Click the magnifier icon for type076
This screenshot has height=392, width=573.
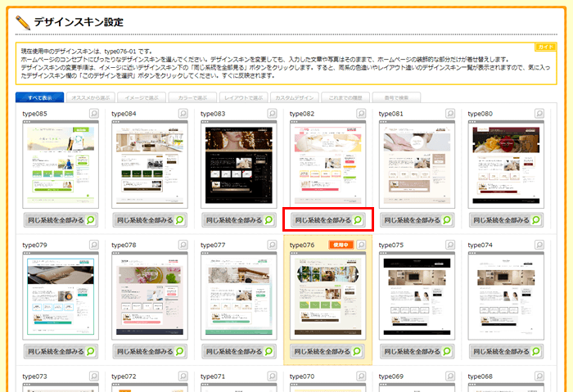pos(362,245)
